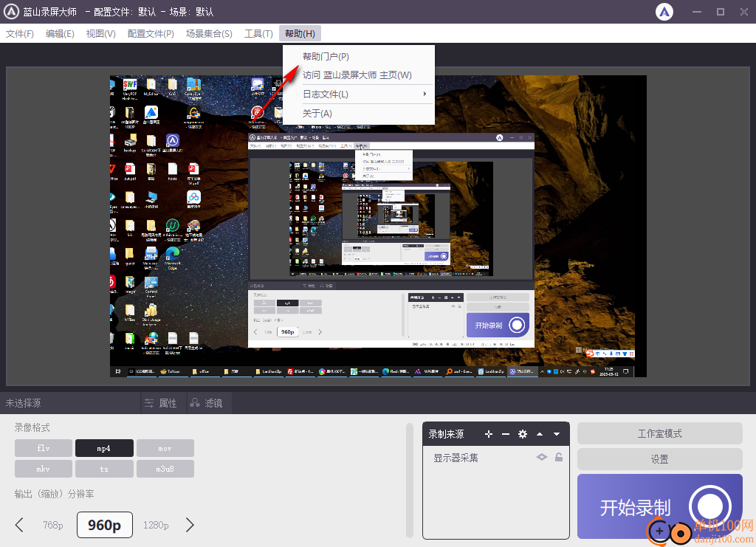756x547 pixels.
Task: Select the 960p output resolution
Action: (x=105, y=525)
